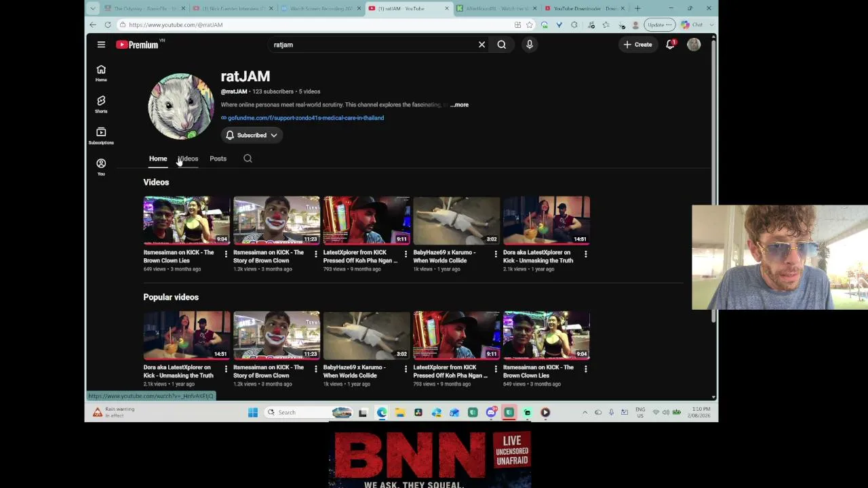Open the You section in sidebar

click(101, 167)
